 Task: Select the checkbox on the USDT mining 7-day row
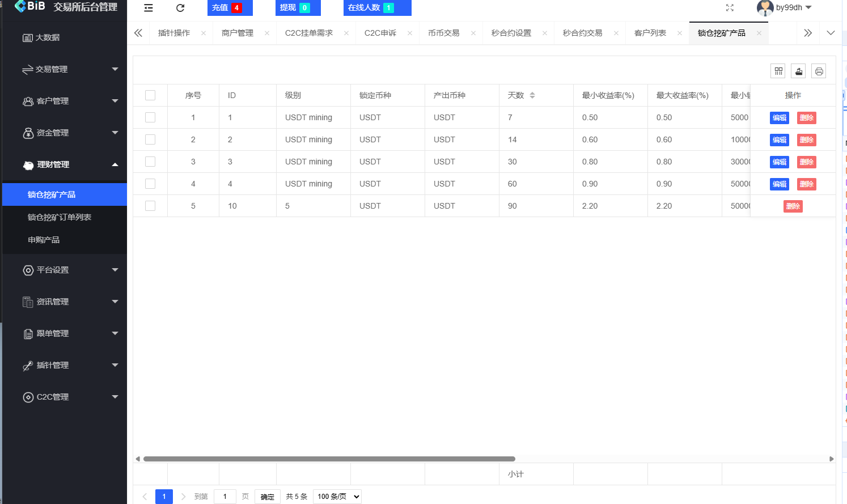pos(150,117)
